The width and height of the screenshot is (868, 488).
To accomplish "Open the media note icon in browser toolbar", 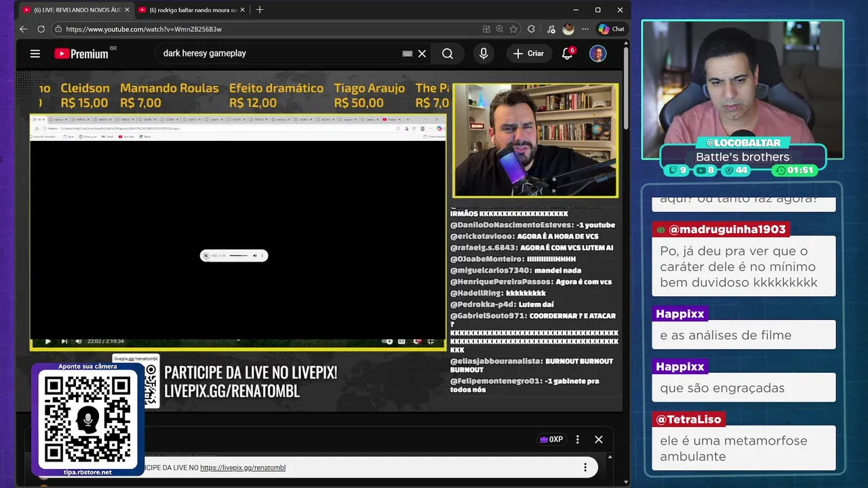I will click(x=551, y=29).
